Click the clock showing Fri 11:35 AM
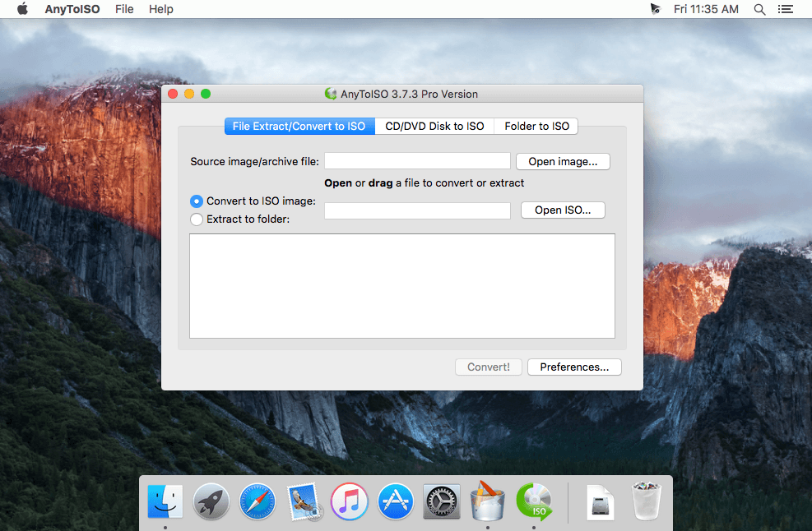The height and width of the screenshot is (531, 812). point(706,9)
